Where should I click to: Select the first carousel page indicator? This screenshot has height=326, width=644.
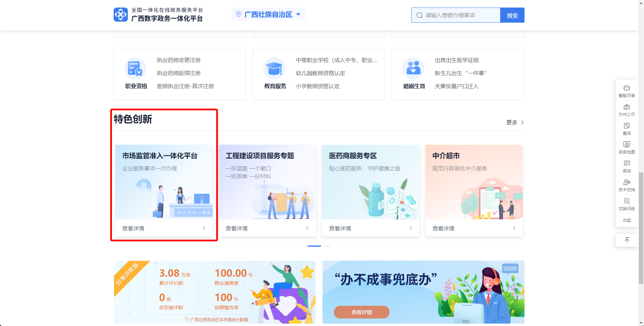click(x=314, y=246)
